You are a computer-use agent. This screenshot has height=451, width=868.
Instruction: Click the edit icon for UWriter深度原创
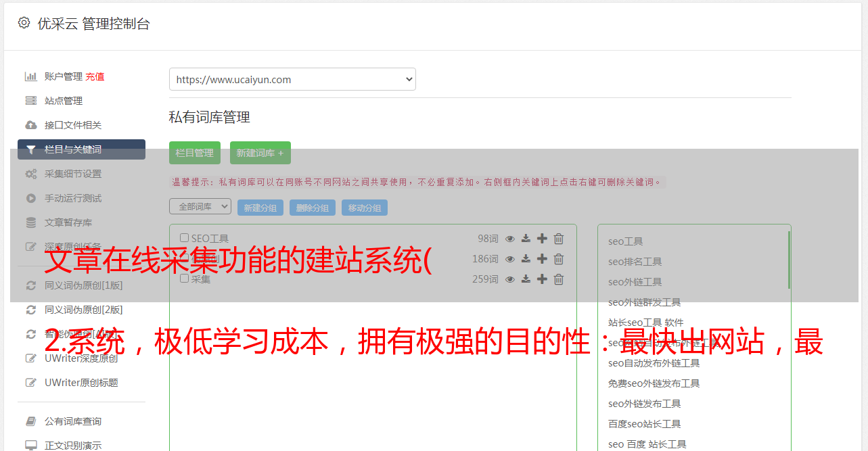coord(31,358)
